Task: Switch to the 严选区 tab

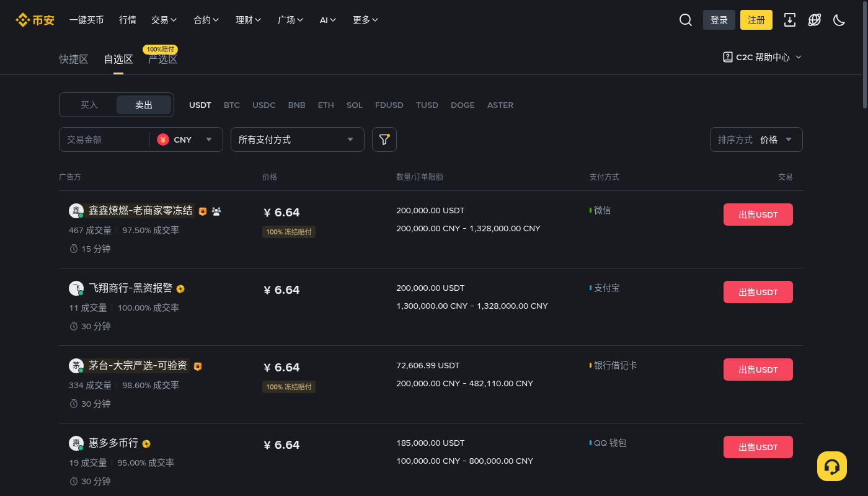Action: point(163,60)
